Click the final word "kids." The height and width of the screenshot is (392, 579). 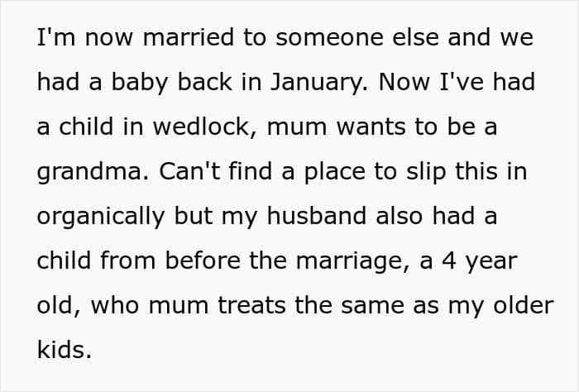pyautogui.click(x=64, y=349)
